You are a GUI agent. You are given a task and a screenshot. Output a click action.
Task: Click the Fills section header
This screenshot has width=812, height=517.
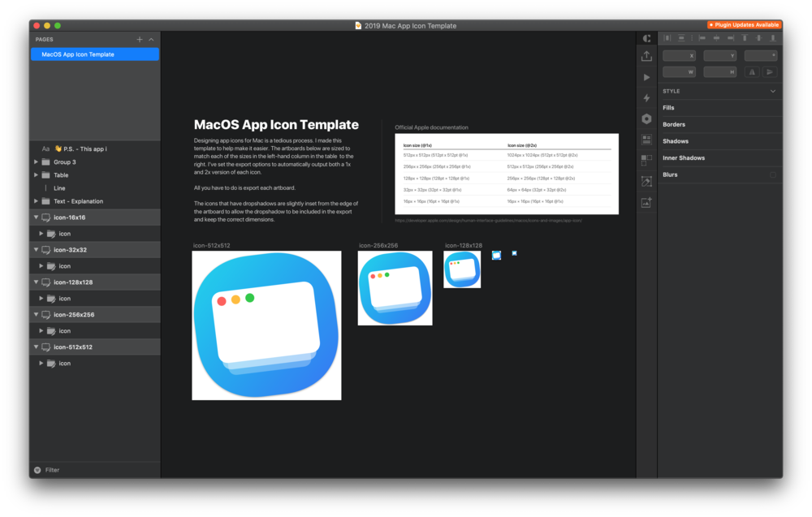pos(668,108)
